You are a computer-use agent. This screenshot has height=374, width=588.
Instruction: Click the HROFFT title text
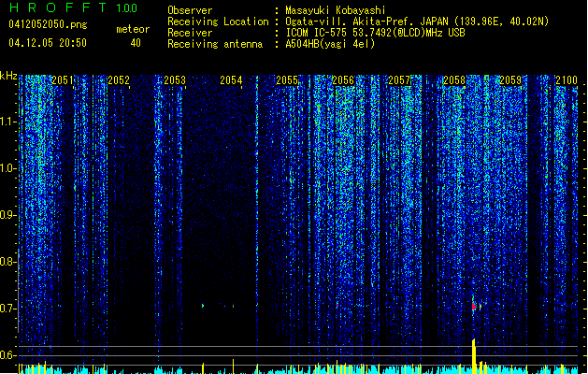click(59, 7)
